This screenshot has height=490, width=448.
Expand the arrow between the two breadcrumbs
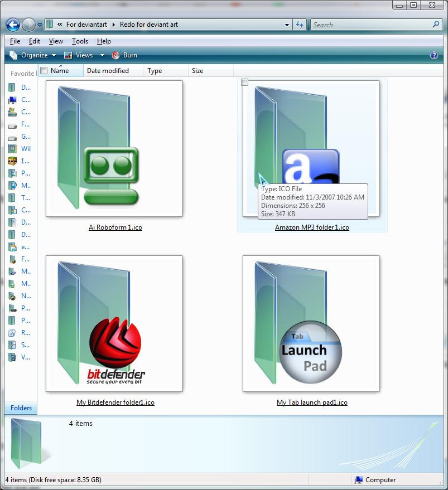(x=113, y=25)
